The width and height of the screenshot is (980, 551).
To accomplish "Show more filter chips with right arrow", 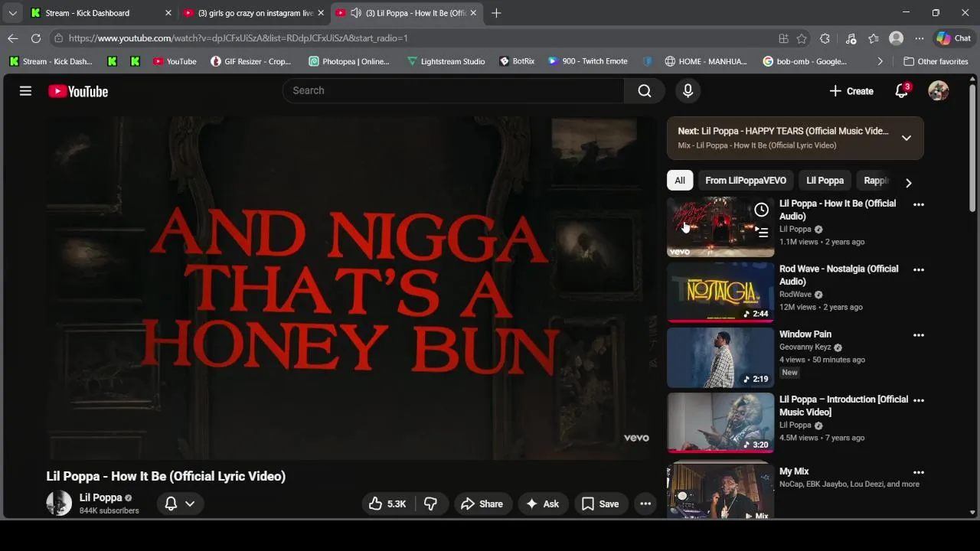I will (x=909, y=182).
